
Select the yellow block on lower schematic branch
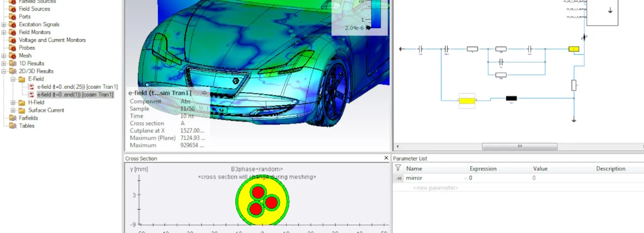pyautogui.click(x=467, y=101)
